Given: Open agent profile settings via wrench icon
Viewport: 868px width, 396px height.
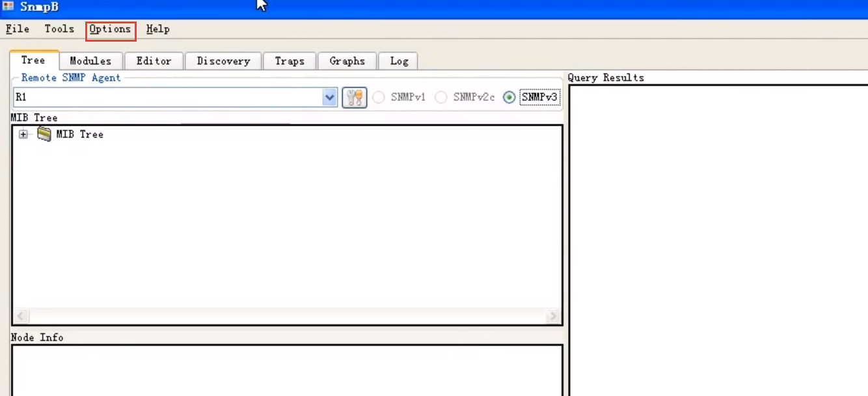Looking at the screenshot, I should (x=355, y=96).
